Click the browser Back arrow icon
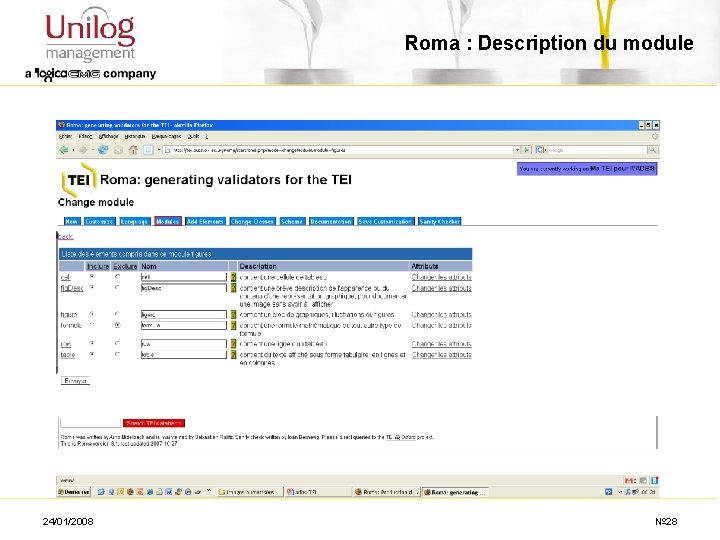The width and height of the screenshot is (720, 540). pos(64,150)
